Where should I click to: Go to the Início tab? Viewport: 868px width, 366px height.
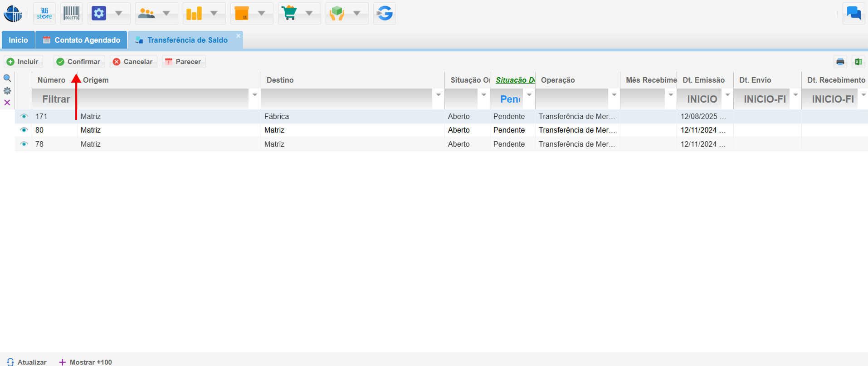point(18,40)
